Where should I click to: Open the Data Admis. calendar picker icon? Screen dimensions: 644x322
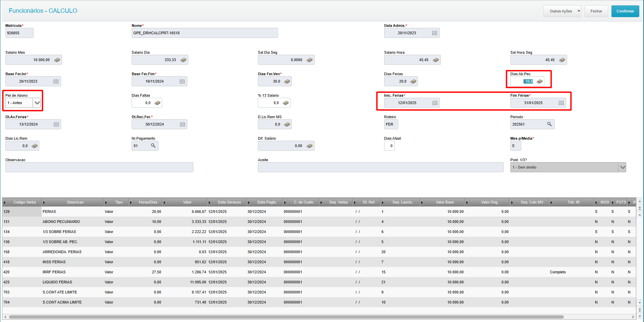[x=434, y=33]
